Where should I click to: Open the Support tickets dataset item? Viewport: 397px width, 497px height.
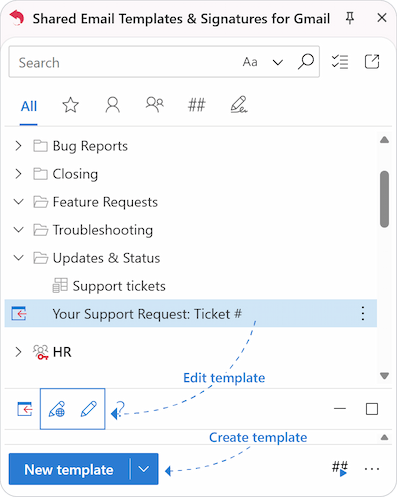119,286
